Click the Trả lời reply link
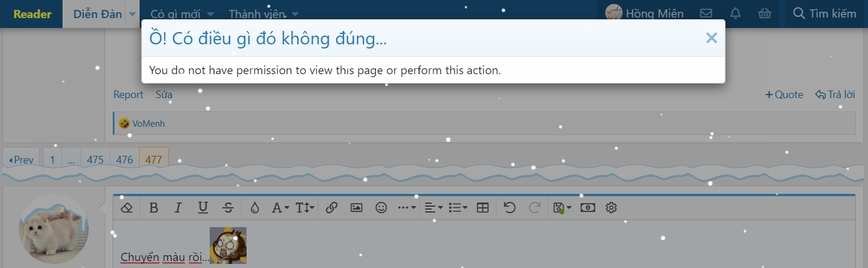Viewport: 868px width, 268px height. coord(835,95)
